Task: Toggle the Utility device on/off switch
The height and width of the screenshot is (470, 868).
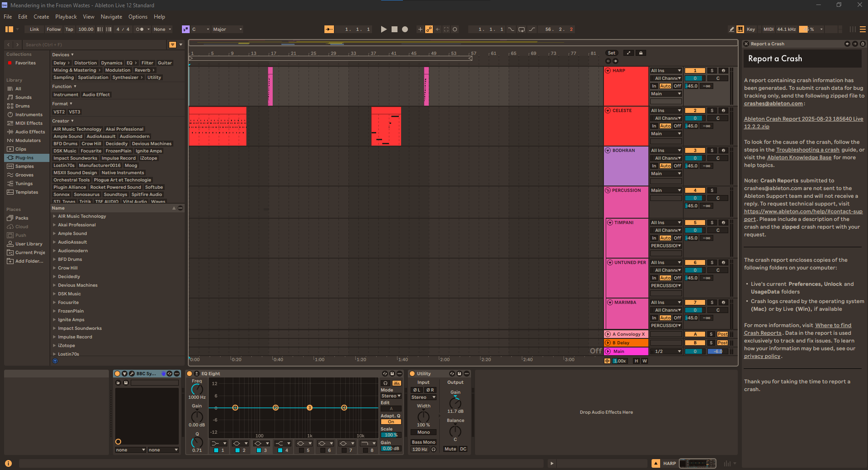Action: [x=412, y=373]
